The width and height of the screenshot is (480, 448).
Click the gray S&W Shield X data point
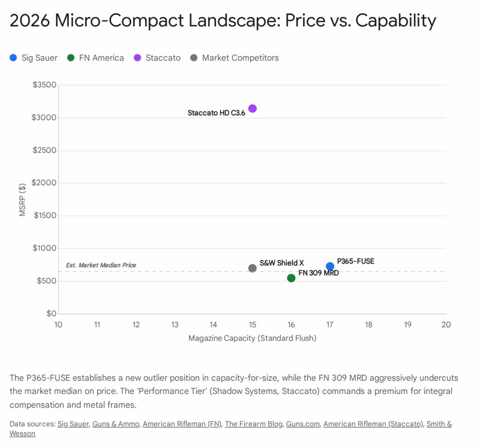point(252,268)
